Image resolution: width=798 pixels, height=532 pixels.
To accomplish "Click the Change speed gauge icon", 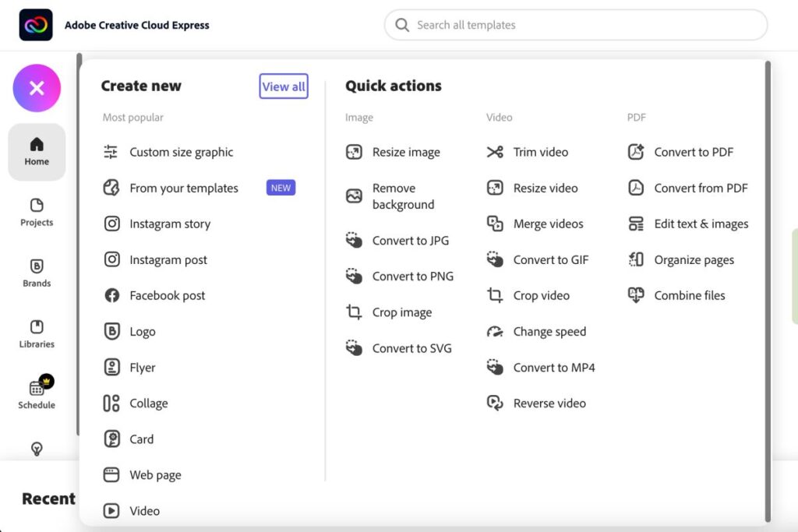I will [x=495, y=332].
